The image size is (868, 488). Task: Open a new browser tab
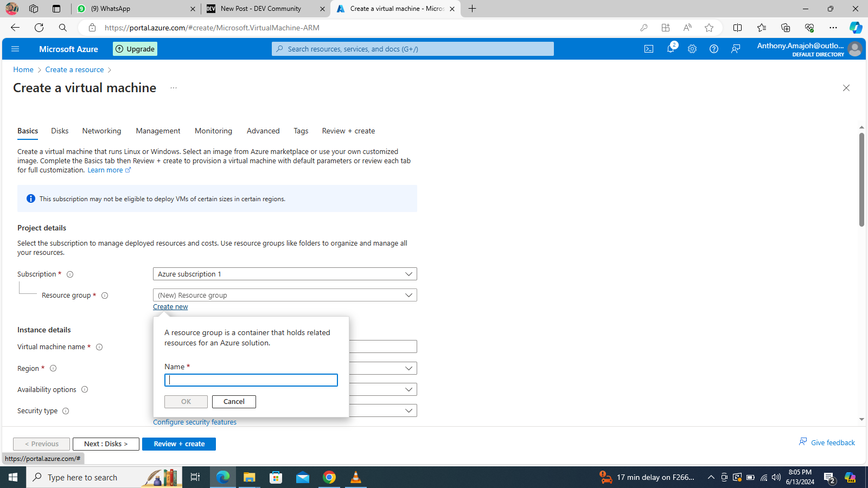[473, 9]
